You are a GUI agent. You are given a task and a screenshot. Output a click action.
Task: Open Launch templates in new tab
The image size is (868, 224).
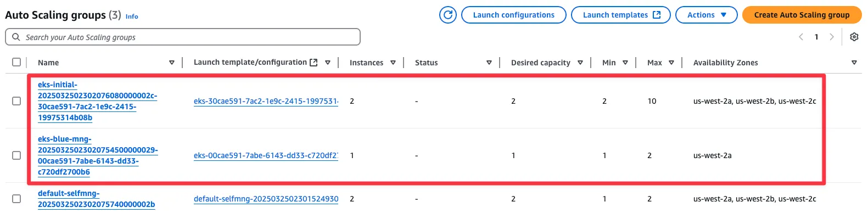(621, 15)
